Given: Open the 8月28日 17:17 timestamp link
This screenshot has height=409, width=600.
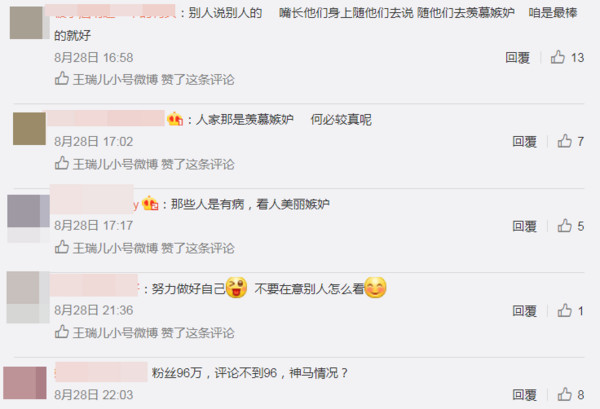Looking at the screenshot, I should tap(93, 225).
